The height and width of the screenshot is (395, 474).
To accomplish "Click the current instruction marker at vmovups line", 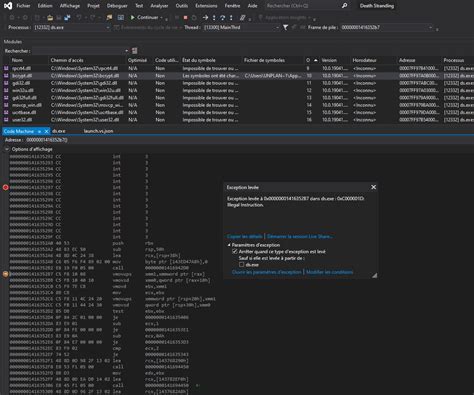I will pos(6,274).
